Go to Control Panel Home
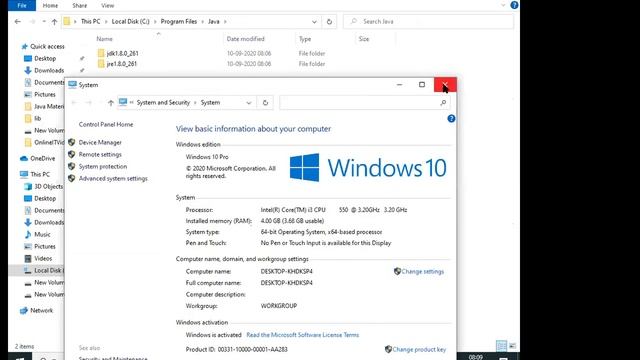This screenshot has height=360, width=640. [x=106, y=124]
